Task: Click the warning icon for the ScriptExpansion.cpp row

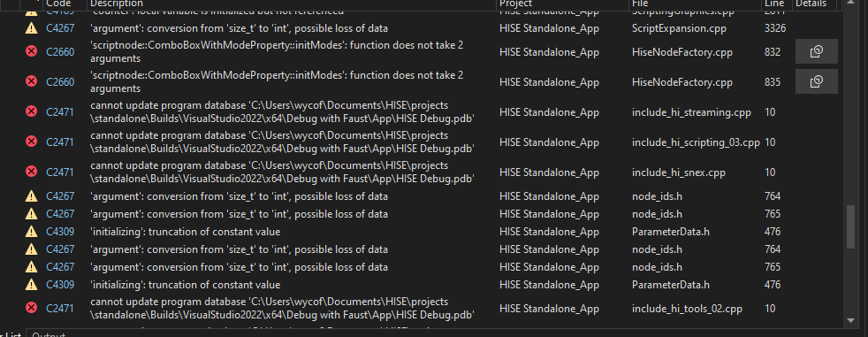Action: (x=32, y=28)
